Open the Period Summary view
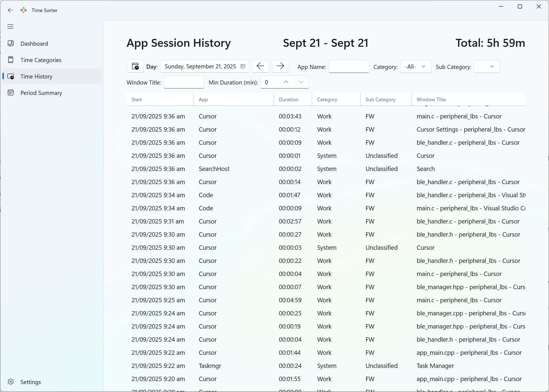This screenshot has width=549, height=392. point(41,93)
